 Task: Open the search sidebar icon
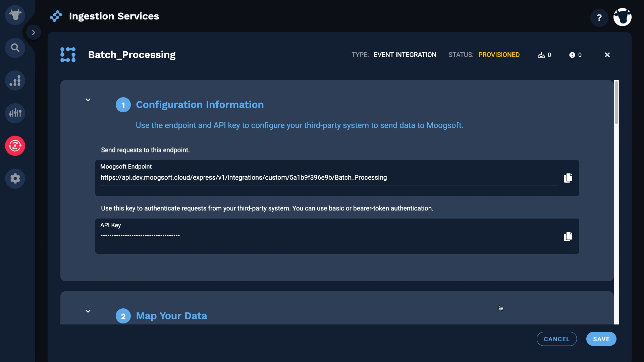pyautogui.click(x=15, y=48)
